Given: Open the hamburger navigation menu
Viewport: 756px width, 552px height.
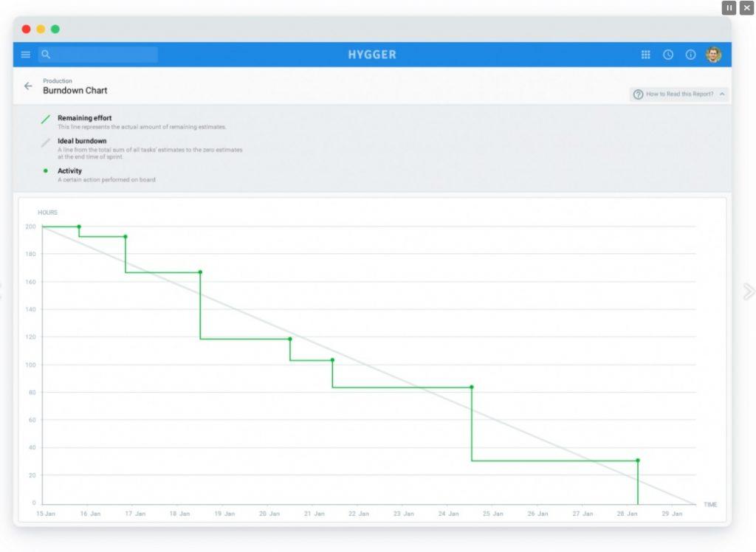Looking at the screenshot, I should pos(25,54).
